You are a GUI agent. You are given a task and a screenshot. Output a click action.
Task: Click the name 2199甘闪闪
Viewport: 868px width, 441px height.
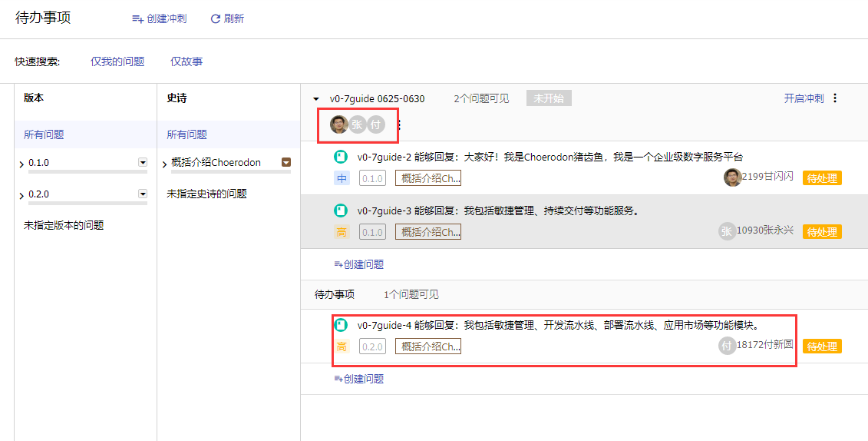tap(767, 176)
